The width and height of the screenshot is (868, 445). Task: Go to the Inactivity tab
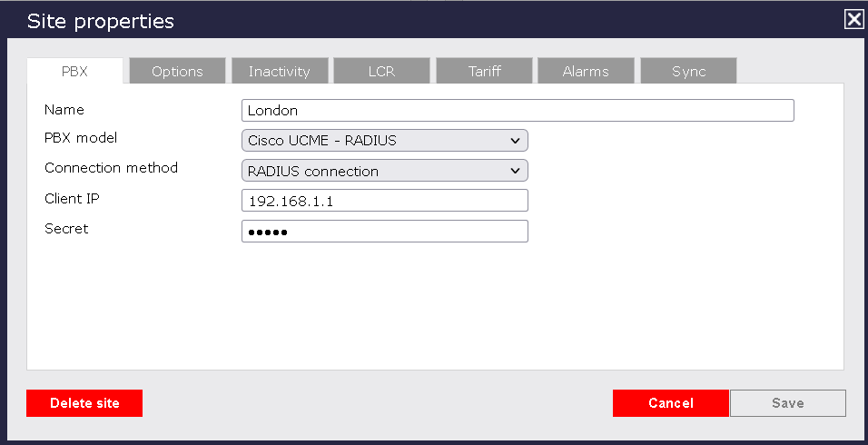click(280, 71)
